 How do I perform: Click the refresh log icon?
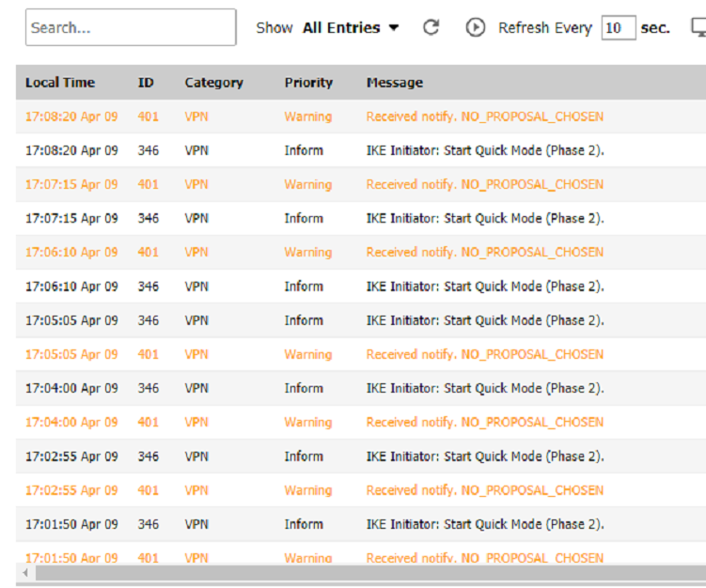coord(431,27)
